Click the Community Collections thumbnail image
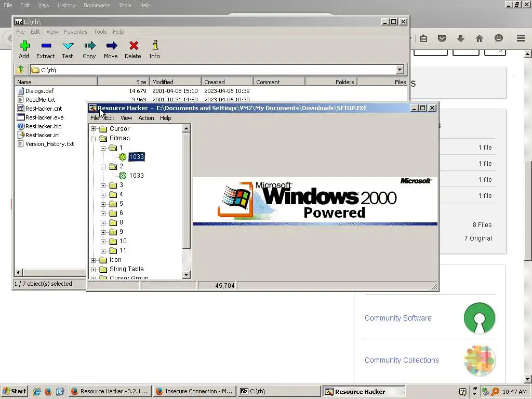 click(x=480, y=361)
